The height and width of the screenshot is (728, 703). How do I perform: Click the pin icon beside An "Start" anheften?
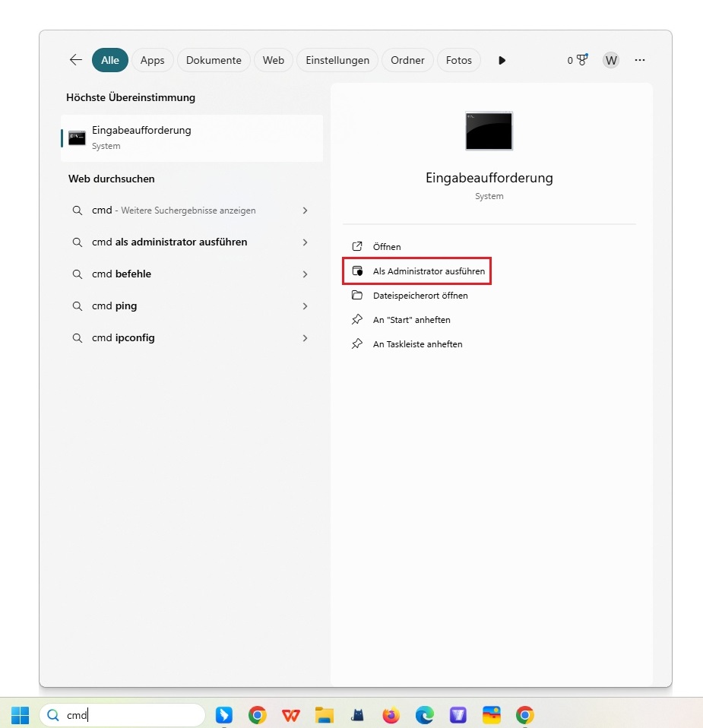pos(357,319)
